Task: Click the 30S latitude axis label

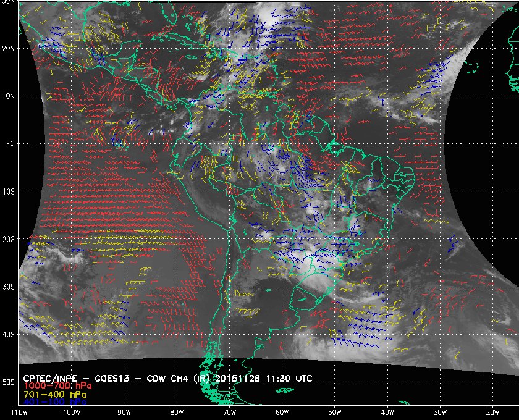Action: [9, 287]
